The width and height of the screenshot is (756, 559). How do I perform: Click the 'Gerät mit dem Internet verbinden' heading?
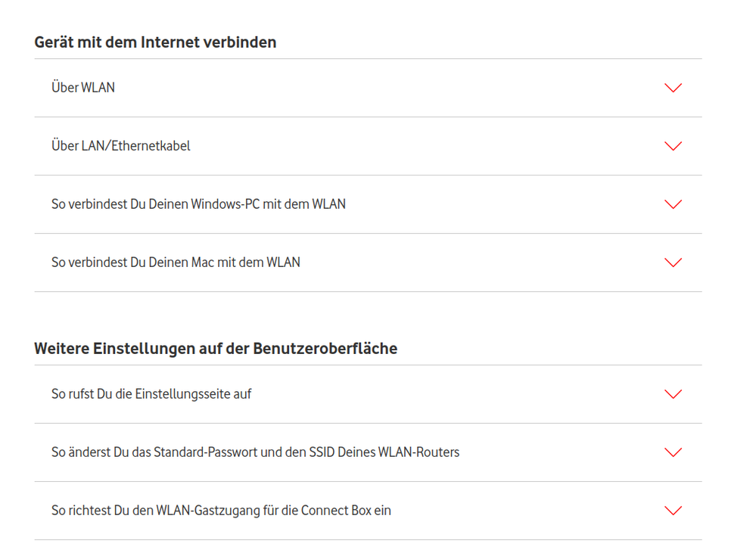click(155, 42)
